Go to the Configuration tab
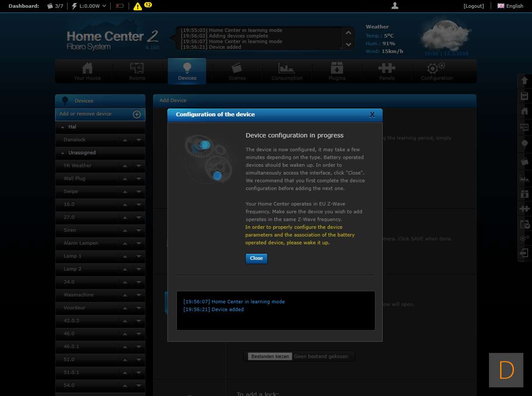Screen dimensions: 532x396 436,72
